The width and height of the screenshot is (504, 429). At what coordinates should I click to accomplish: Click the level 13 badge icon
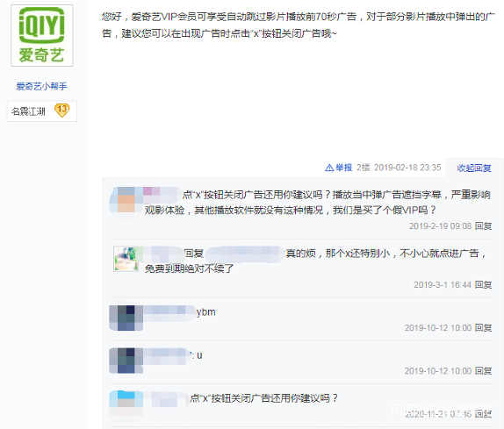coord(61,111)
